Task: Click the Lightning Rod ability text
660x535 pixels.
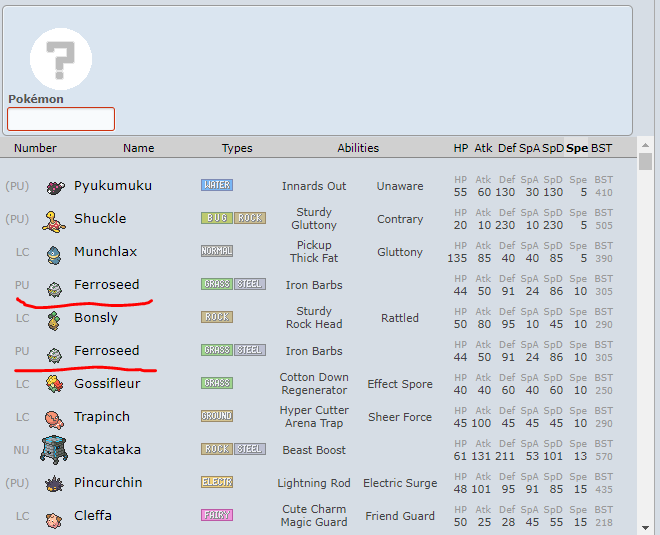Action: (314, 483)
